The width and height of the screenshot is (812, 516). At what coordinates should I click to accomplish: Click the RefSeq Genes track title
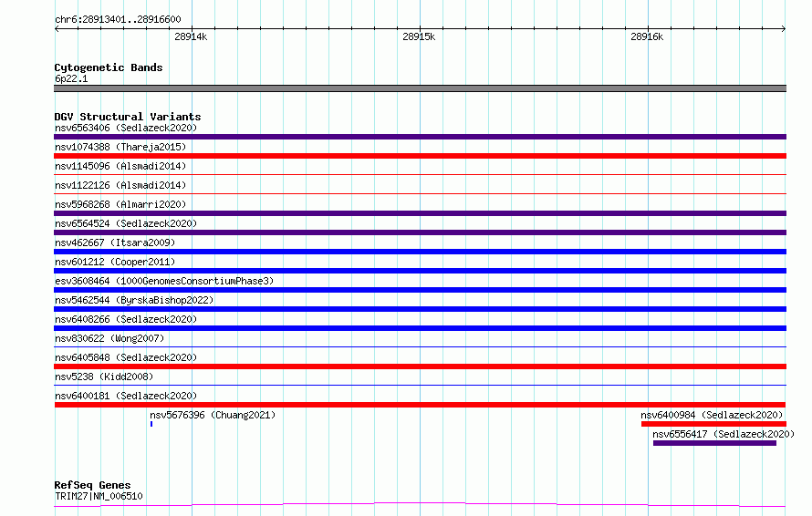tap(92, 485)
